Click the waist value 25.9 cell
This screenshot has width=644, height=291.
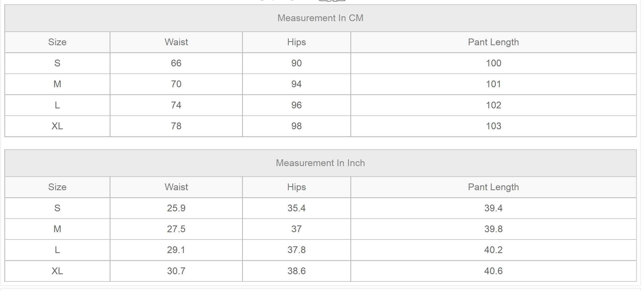tap(176, 208)
